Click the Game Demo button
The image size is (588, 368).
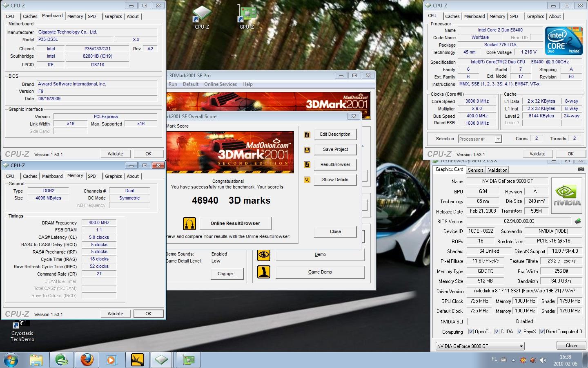pyautogui.click(x=320, y=272)
